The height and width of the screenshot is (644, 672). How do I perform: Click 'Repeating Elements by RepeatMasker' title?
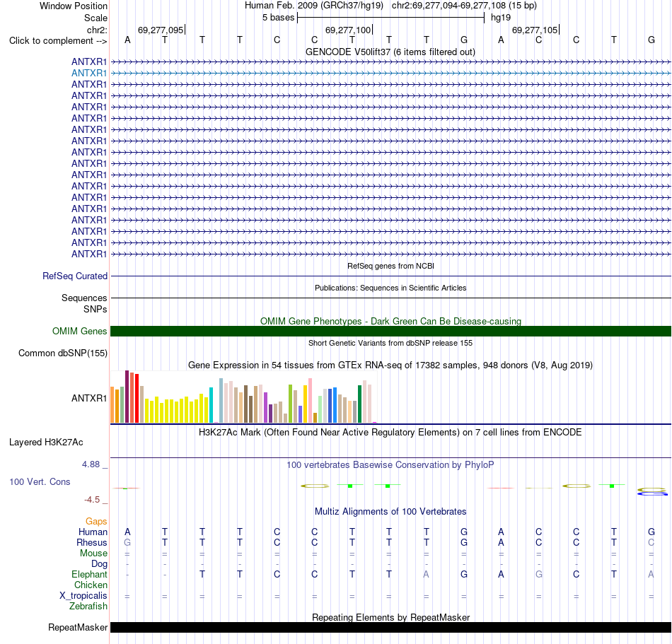(390, 617)
